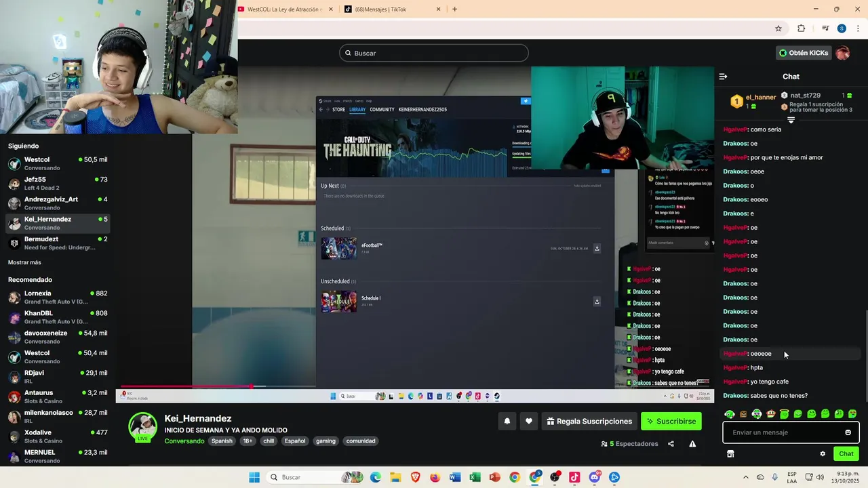Viewport: 868px width, 488px height.
Task: Open volume control in system tray
Action: pyautogui.click(x=820, y=477)
